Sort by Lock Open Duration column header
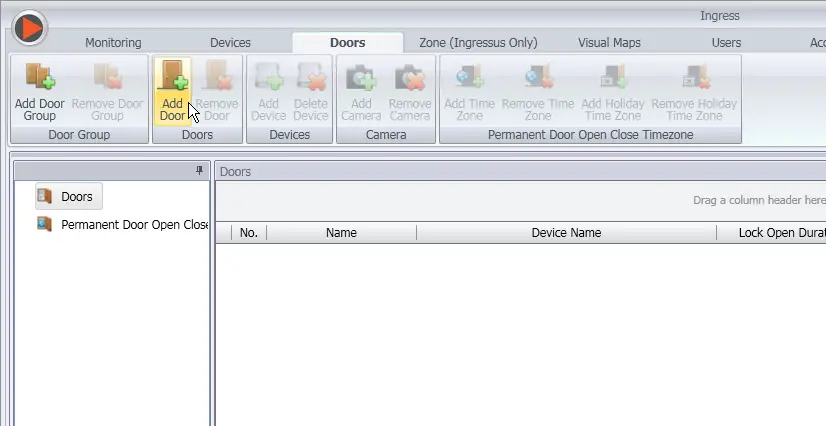 [x=771, y=233]
